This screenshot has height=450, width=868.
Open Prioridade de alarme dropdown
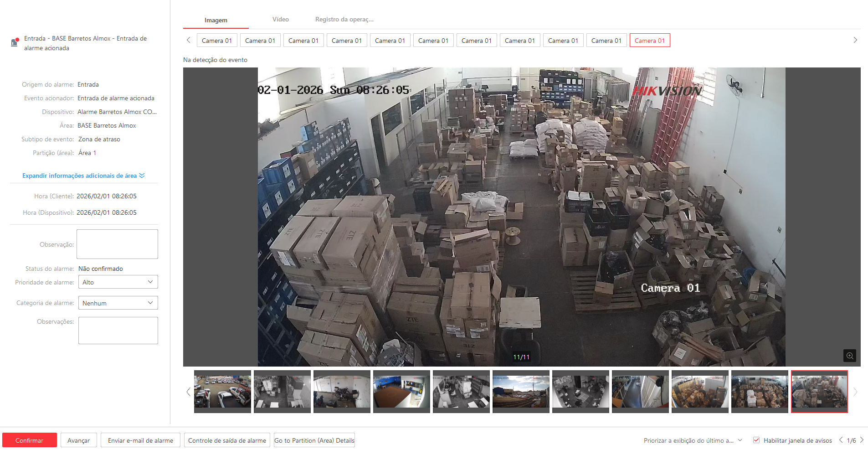point(118,282)
